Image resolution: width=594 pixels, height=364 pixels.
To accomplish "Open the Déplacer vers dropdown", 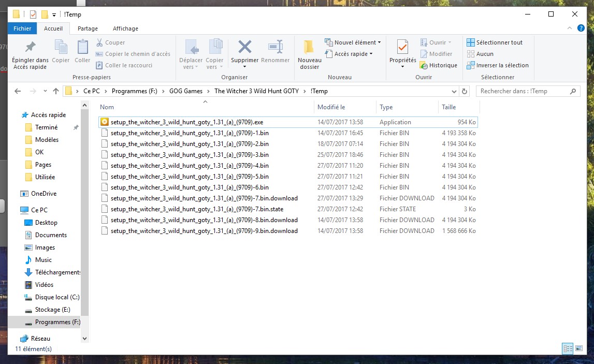I will click(191, 54).
